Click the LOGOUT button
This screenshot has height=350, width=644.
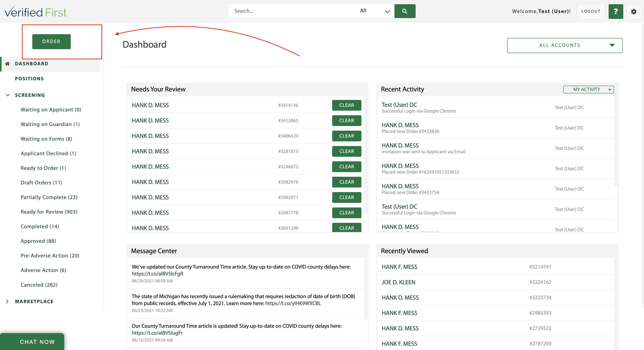[x=591, y=11]
